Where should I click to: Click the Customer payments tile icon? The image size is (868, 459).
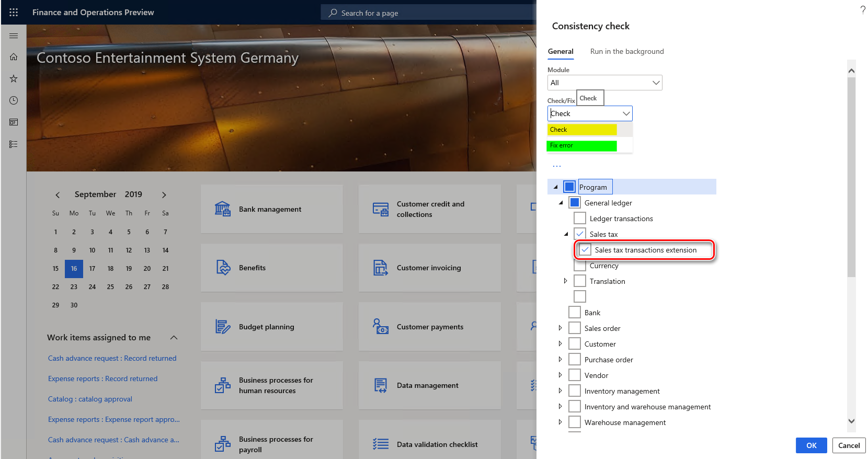pyautogui.click(x=381, y=327)
